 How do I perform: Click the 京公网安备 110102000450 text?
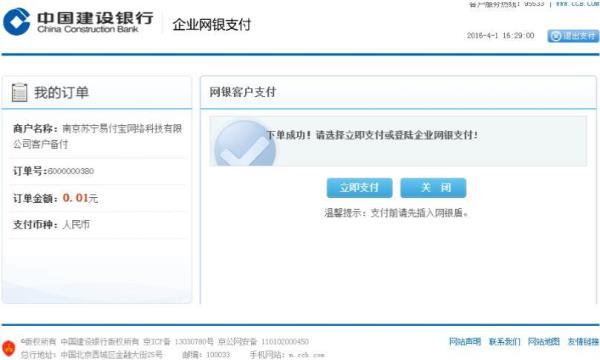coord(263,341)
